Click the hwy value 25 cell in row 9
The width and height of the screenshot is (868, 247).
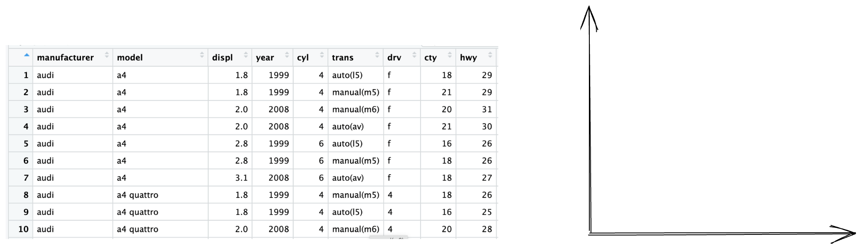click(x=487, y=212)
